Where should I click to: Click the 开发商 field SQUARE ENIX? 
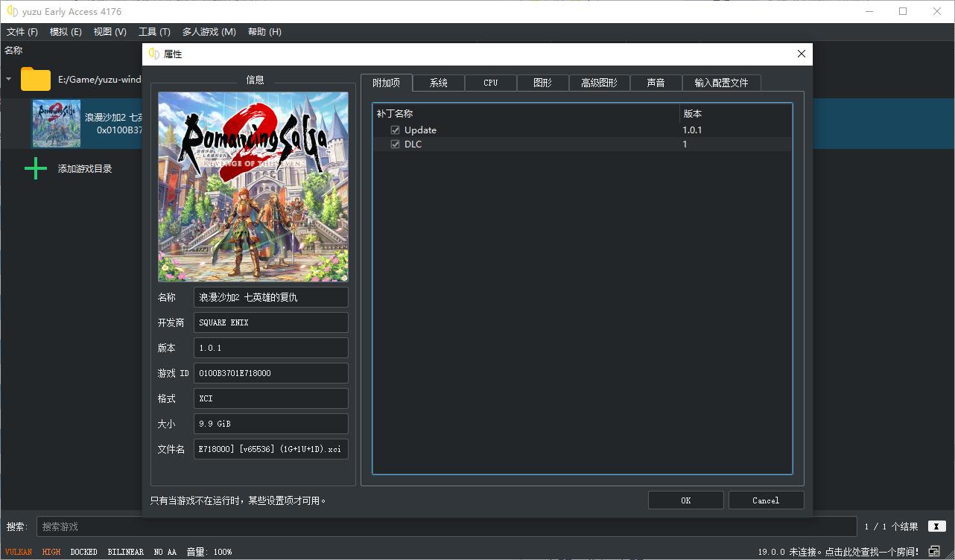[x=271, y=322]
